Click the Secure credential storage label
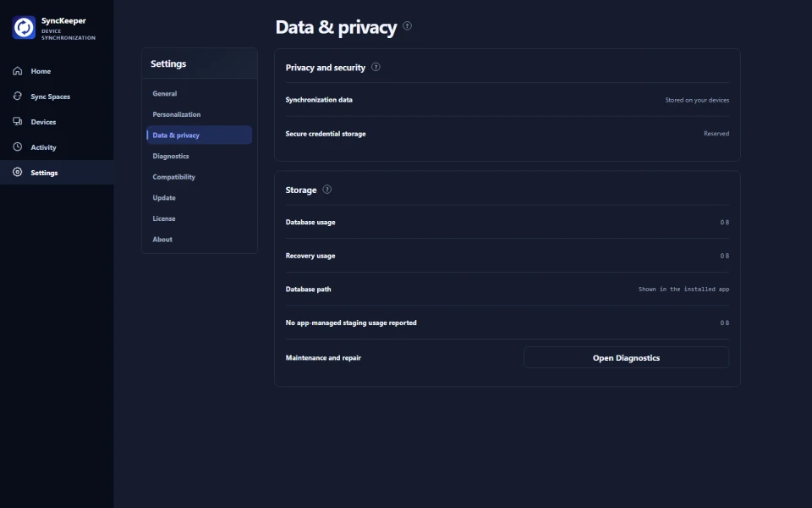 [x=326, y=134]
